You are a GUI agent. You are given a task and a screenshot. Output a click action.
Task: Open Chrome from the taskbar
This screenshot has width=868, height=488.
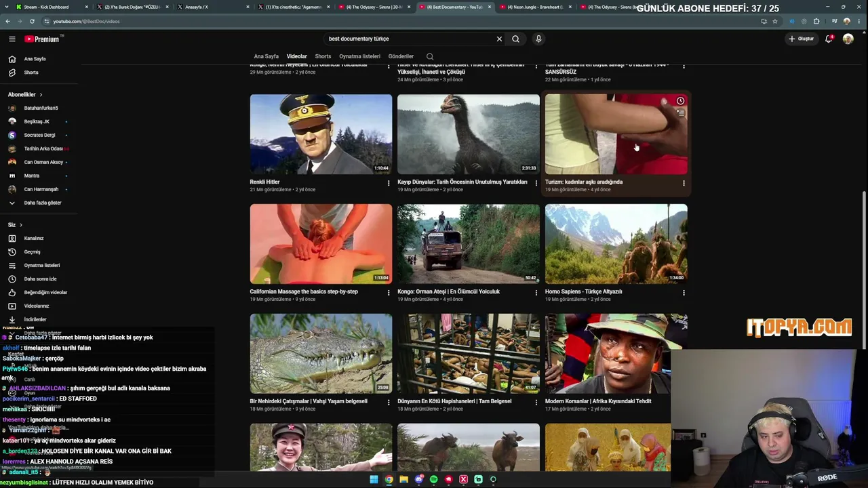tap(389, 479)
